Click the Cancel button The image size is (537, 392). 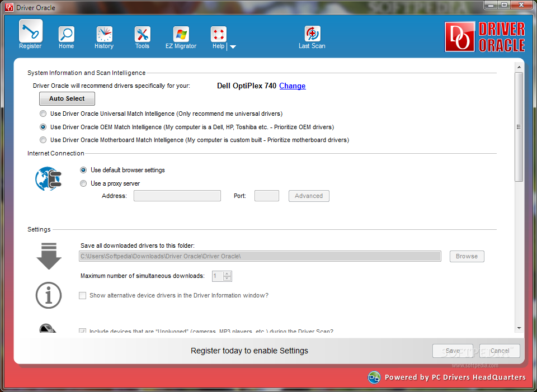tap(500, 351)
